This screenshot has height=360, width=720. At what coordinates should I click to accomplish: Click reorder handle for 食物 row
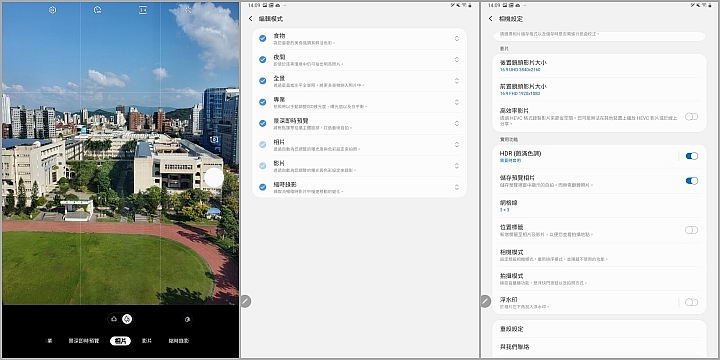tap(457, 38)
